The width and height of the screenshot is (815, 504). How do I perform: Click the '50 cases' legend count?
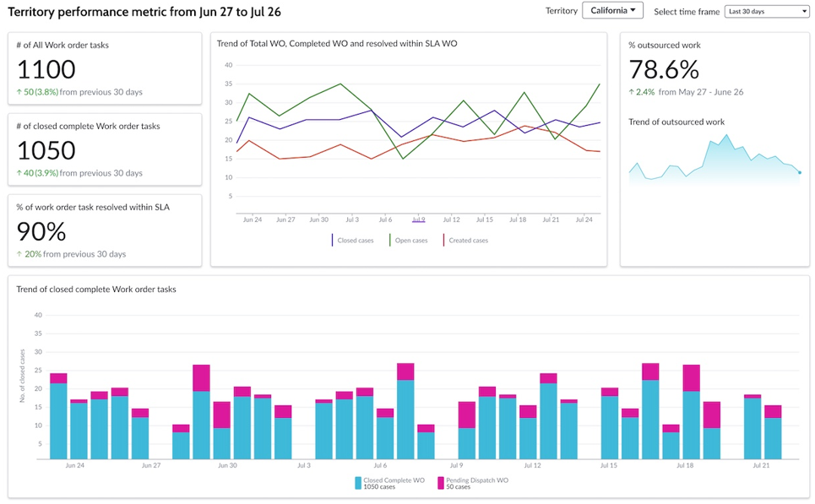(x=458, y=487)
